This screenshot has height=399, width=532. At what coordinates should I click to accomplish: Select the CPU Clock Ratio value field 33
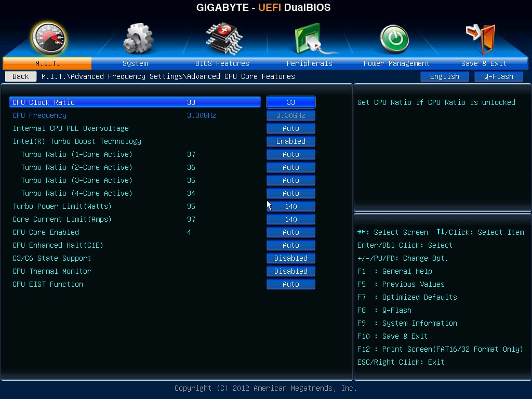click(291, 102)
